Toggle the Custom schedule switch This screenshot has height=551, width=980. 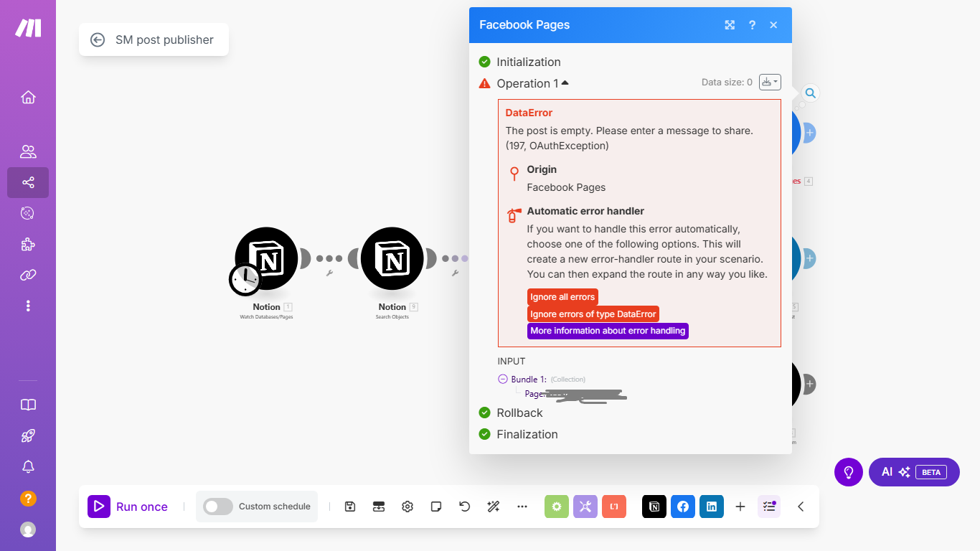coord(217,507)
